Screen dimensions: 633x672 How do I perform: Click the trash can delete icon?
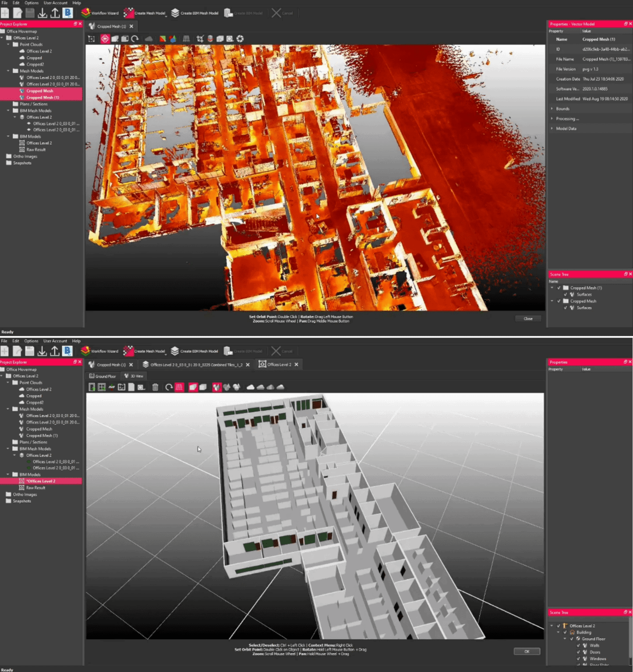155,387
